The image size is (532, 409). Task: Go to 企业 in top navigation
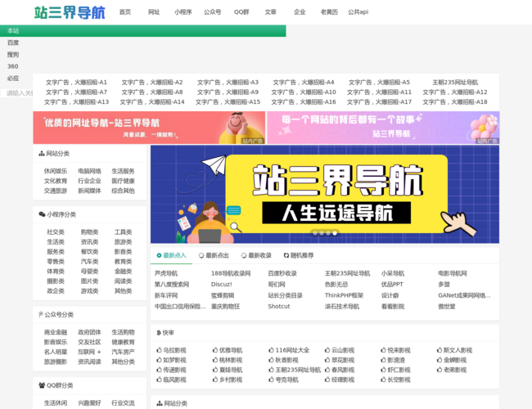[300, 12]
